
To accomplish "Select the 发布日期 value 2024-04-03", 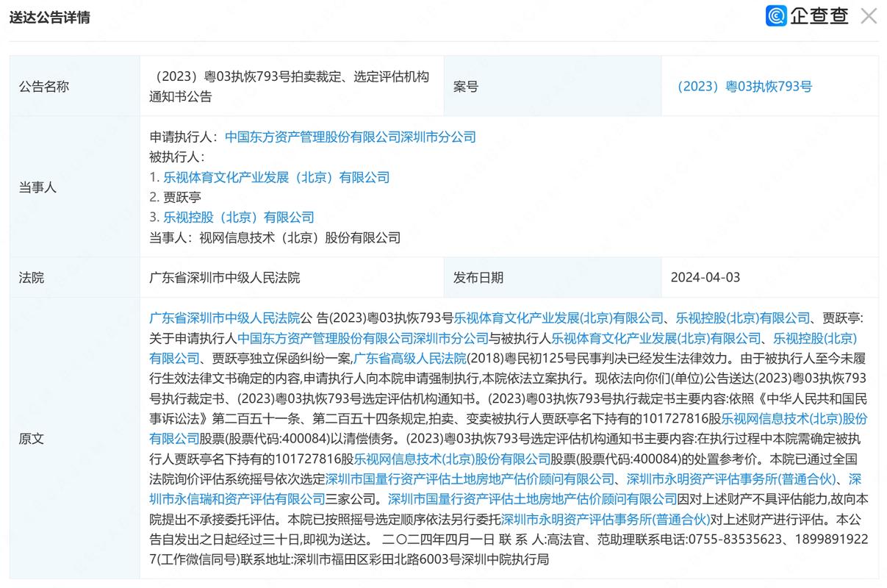I will coord(705,277).
